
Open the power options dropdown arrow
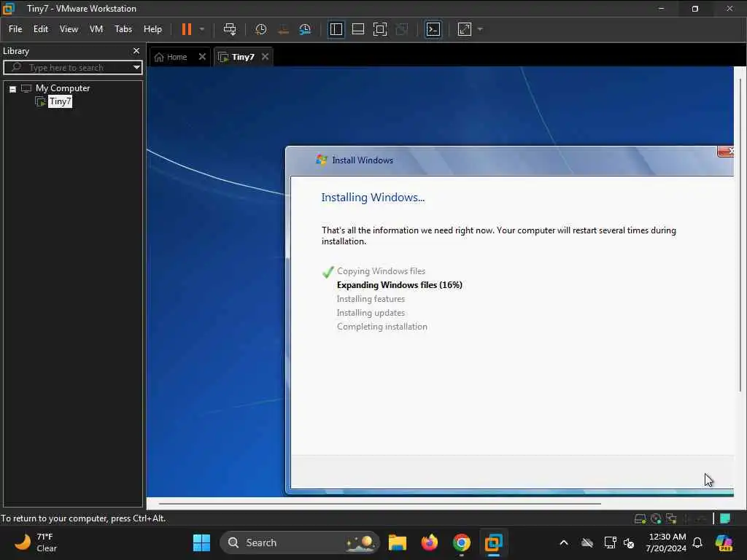(x=202, y=29)
